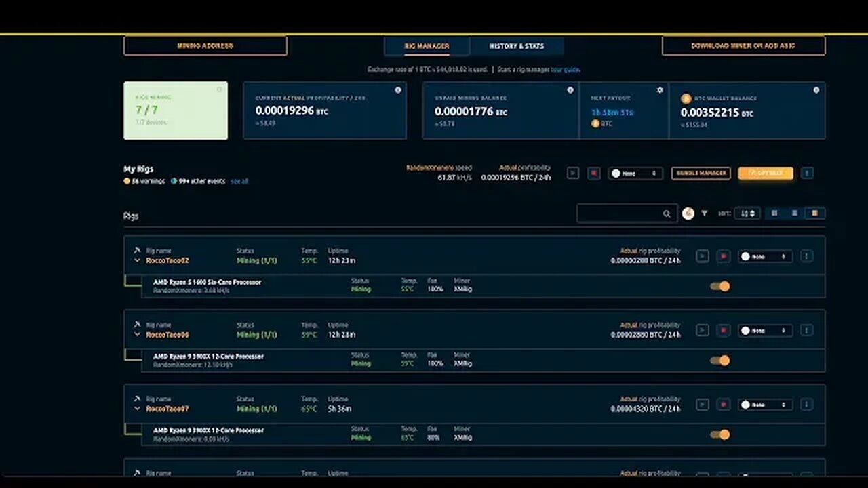868x488 pixels.
Task: Show info for unpaid mining balance card
Action: pyautogui.click(x=570, y=90)
